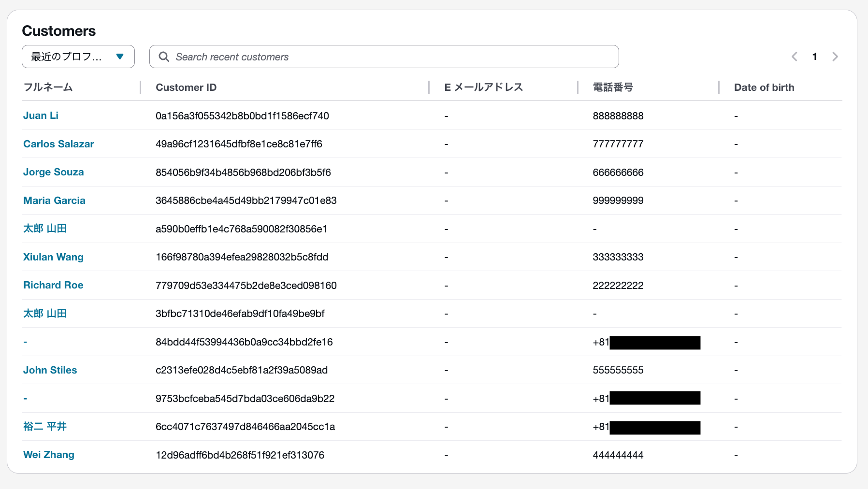The height and width of the screenshot is (489, 868).
Task: Open the 最近のプロフ... dropdown
Action: point(78,57)
